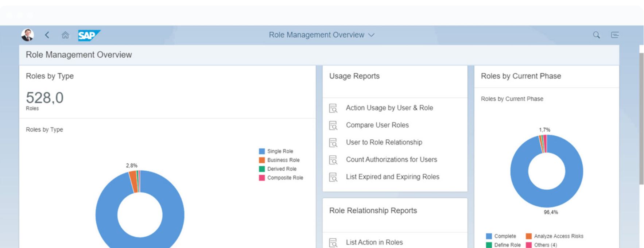Open the home page icon
Image resolution: width=644 pixels, height=248 pixels.
coord(65,35)
